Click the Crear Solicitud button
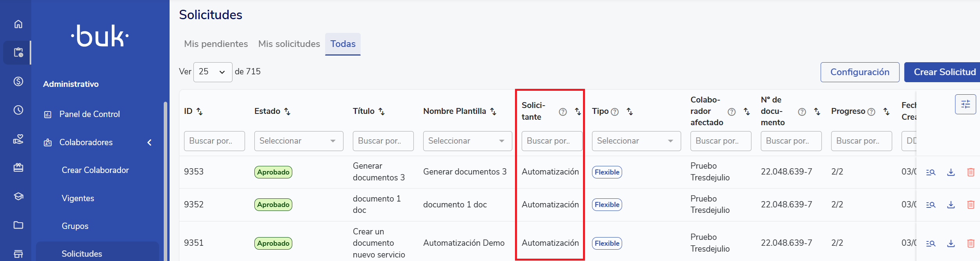Viewport: 980px width, 261px height. tap(944, 72)
